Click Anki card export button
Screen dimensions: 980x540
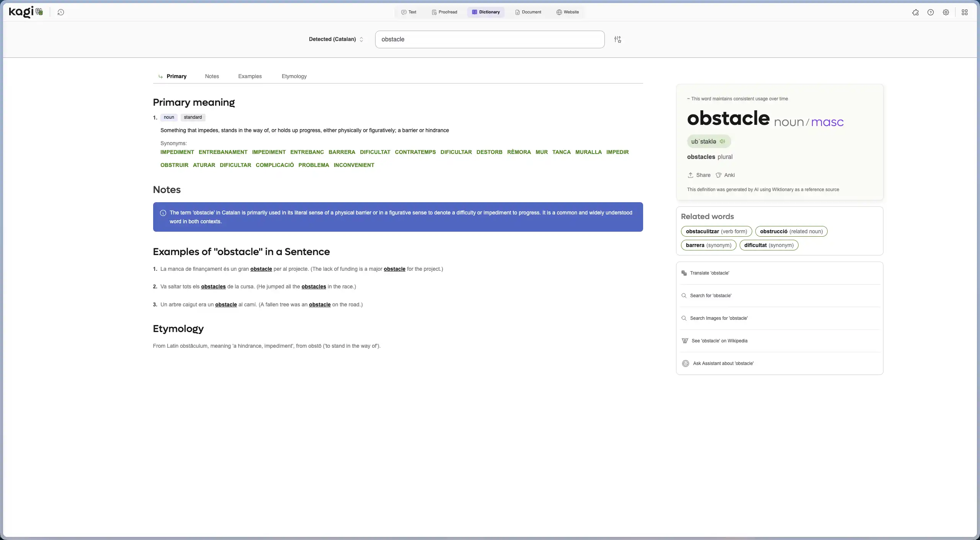tap(725, 175)
